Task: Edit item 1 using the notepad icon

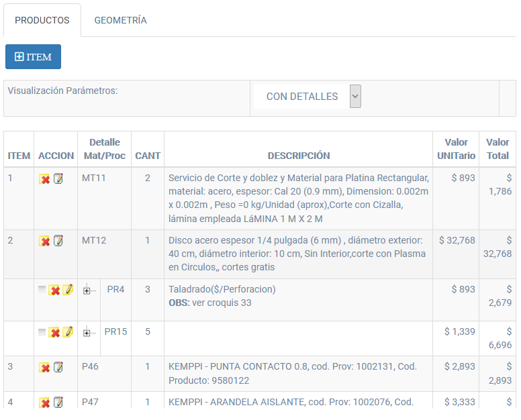Action: (x=58, y=179)
